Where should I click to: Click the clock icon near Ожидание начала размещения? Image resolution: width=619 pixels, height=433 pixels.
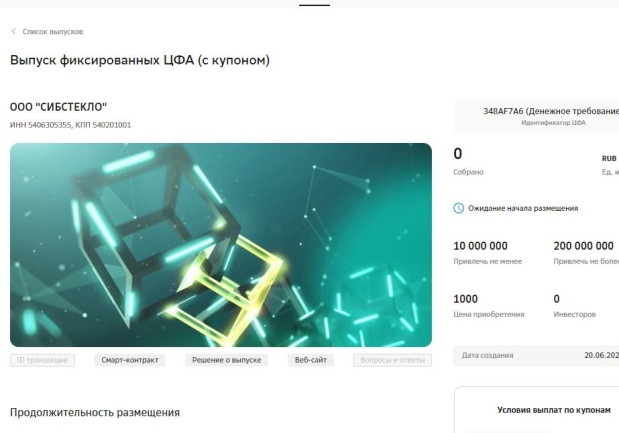[x=458, y=208]
